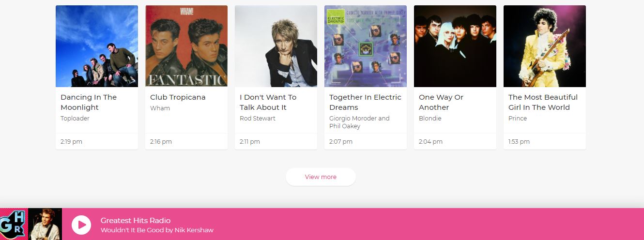Open Blondie band cover image
The height and width of the screenshot is (240, 644).
455,46
